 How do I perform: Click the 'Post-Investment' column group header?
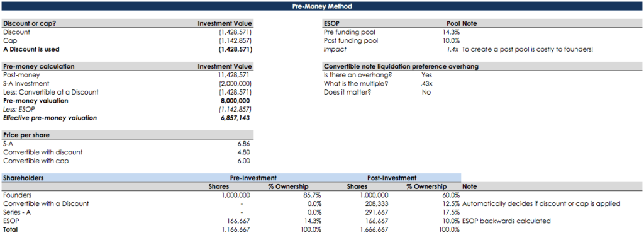[x=392, y=178]
